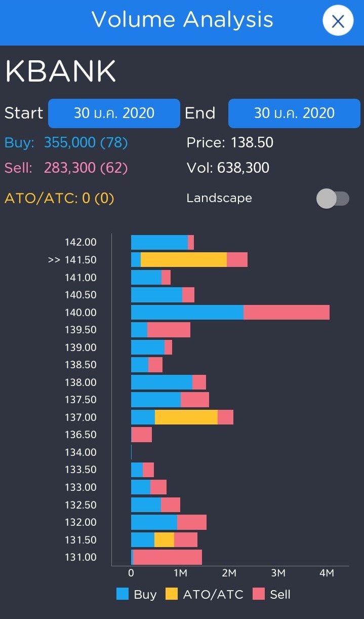Tap the pink Sell bar at 131.00
364x619 pixels.
tap(167, 557)
